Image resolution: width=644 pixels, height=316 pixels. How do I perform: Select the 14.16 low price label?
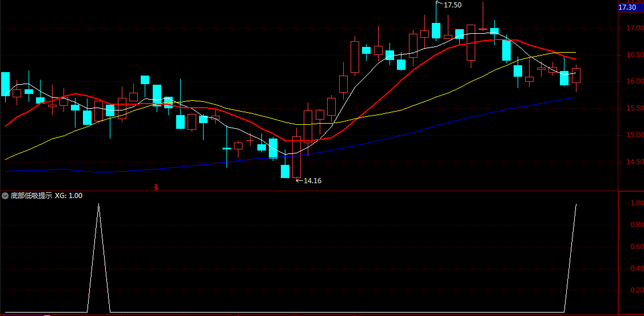(312, 180)
